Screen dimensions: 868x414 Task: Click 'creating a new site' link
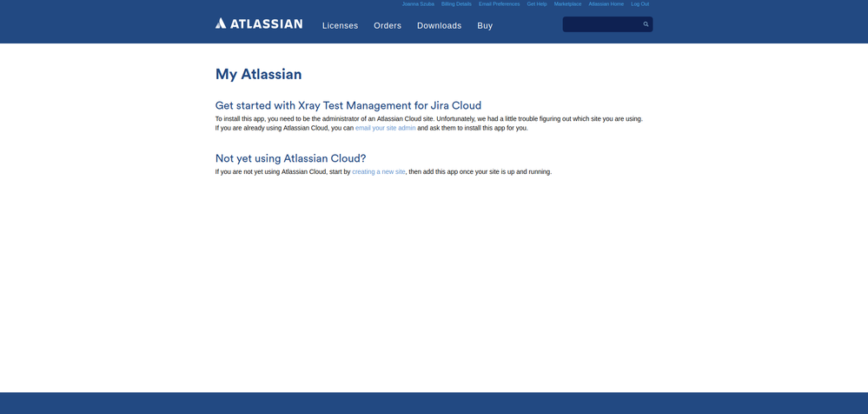pyautogui.click(x=379, y=172)
